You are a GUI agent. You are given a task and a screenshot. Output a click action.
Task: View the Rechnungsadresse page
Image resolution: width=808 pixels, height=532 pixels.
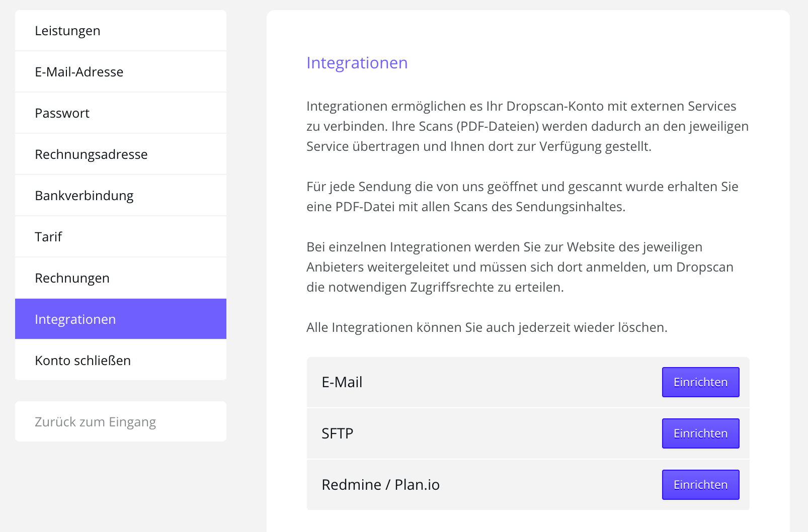[91, 154]
